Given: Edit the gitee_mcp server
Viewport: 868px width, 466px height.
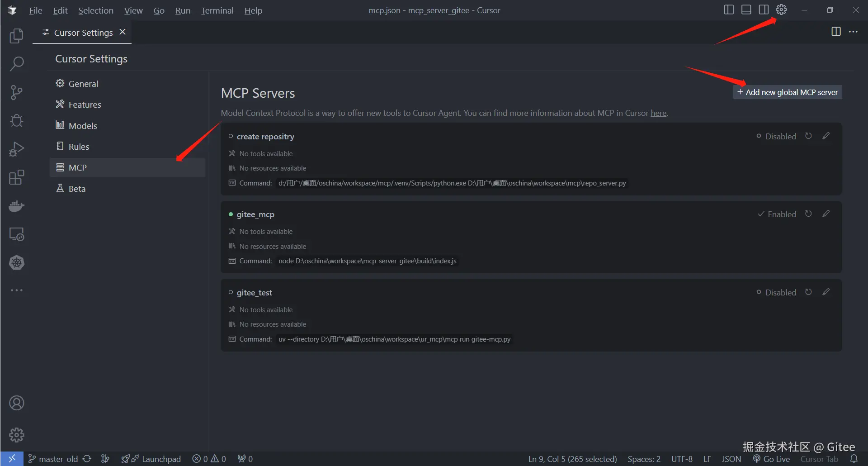Looking at the screenshot, I should pos(826,214).
